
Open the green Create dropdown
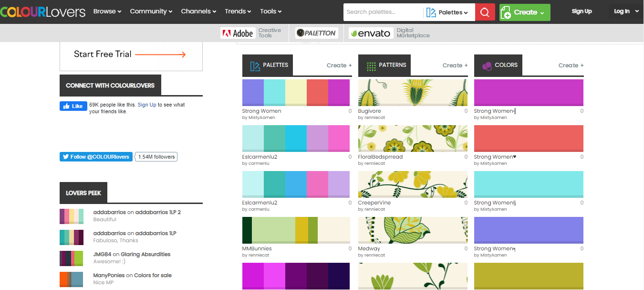click(525, 12)
